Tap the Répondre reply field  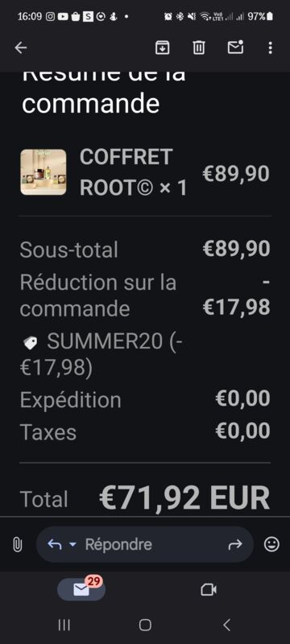(145, 545)
